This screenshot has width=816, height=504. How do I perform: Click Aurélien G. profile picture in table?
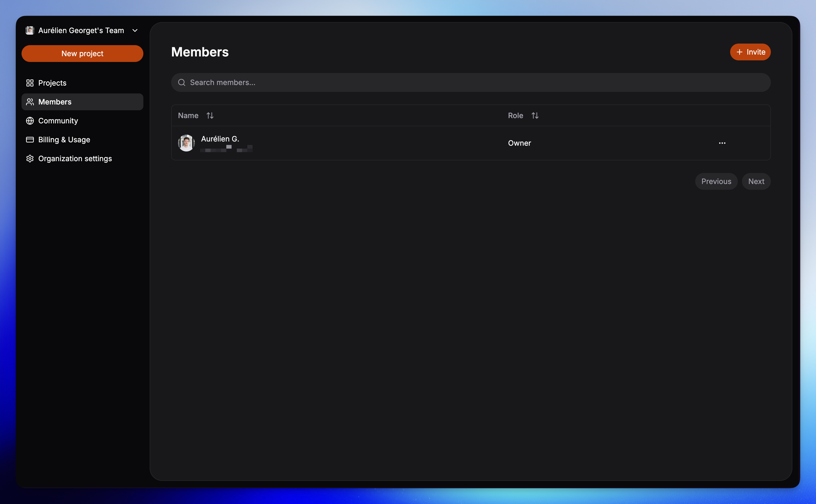[x=186, y=143]
